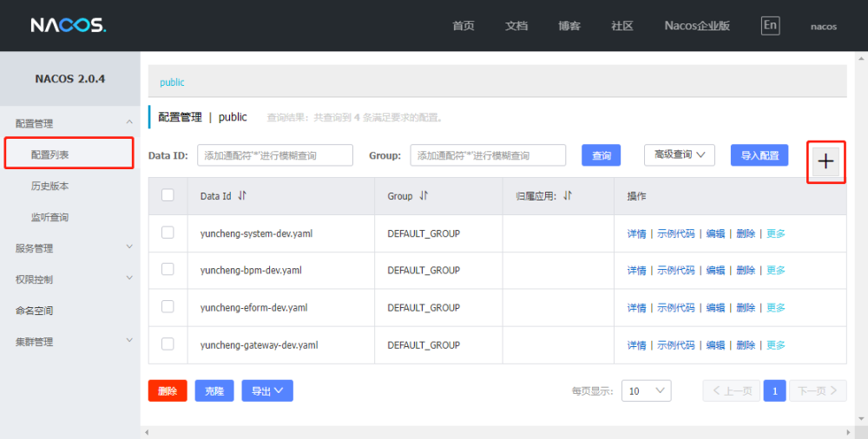Sort the table by the Group column
868x439 pixels.
pos(424,196)
